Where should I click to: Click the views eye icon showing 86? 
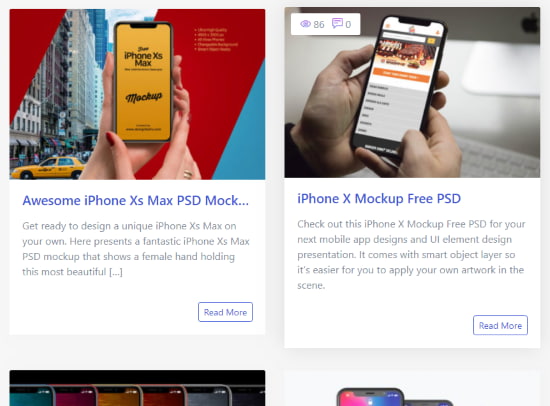pos(306,24)
